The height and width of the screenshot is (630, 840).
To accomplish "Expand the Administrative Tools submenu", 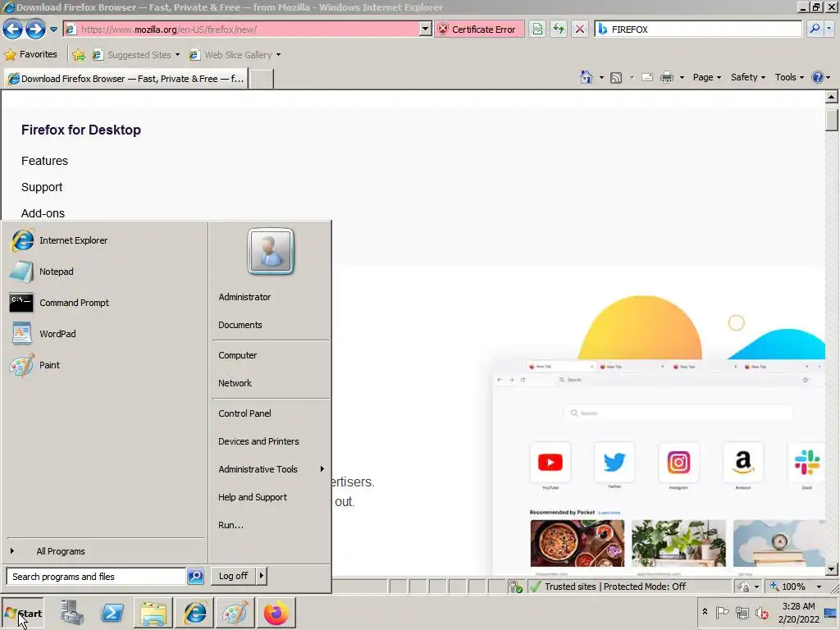I will pos(271,469).
